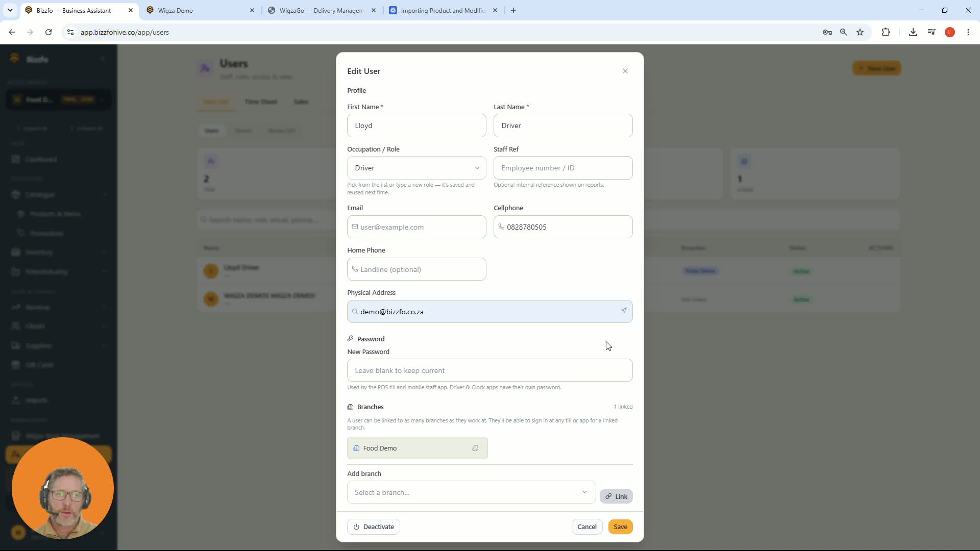Open a new browser tab

[513, 10]
